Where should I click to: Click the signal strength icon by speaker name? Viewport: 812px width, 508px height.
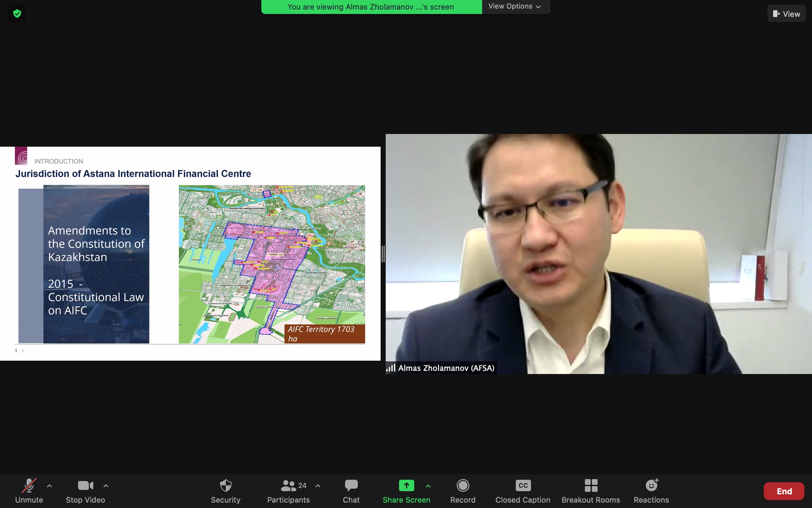coord(390,368)
